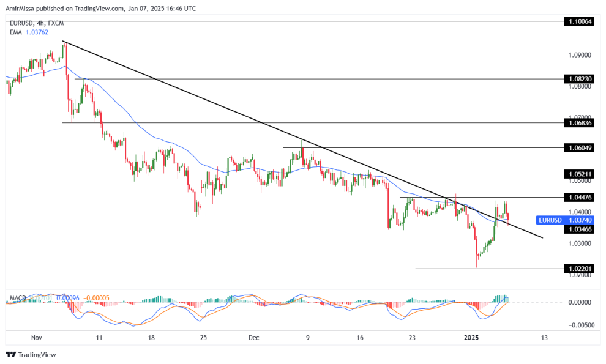Click the 2025 label on time axis
Screen dimensions: 606x364
click(471, 338)
